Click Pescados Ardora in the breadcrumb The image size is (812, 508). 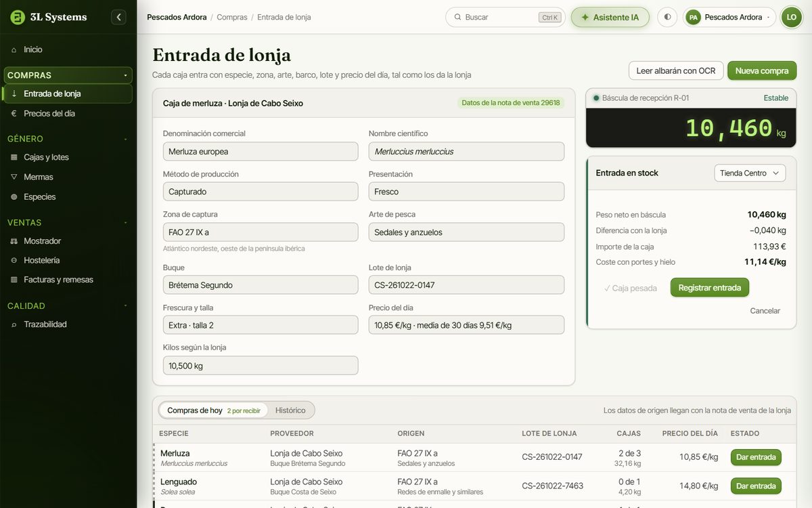(177, 17)
